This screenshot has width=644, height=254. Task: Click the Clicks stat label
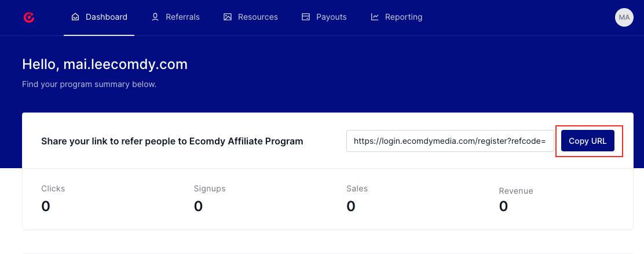[53, 188]
